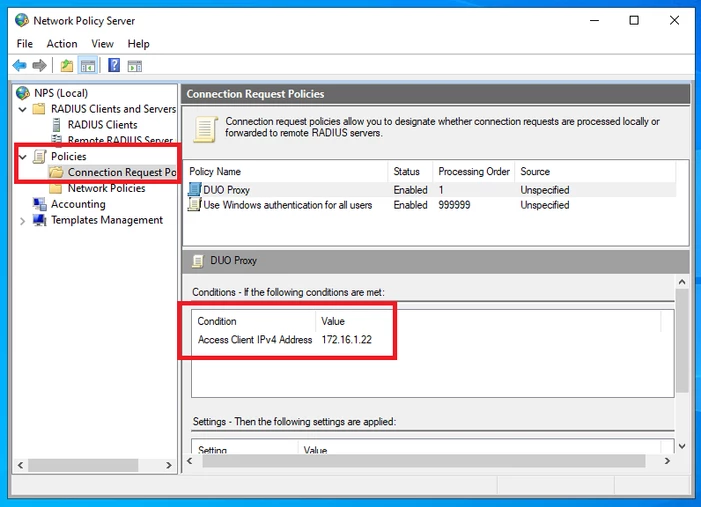Collapse the Policies tree node

22,156
